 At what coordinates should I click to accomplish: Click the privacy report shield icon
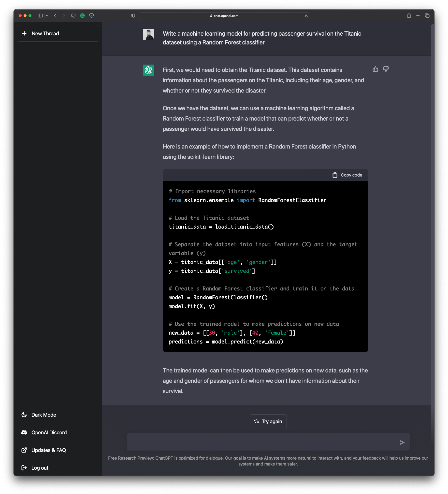click(133, 16)
